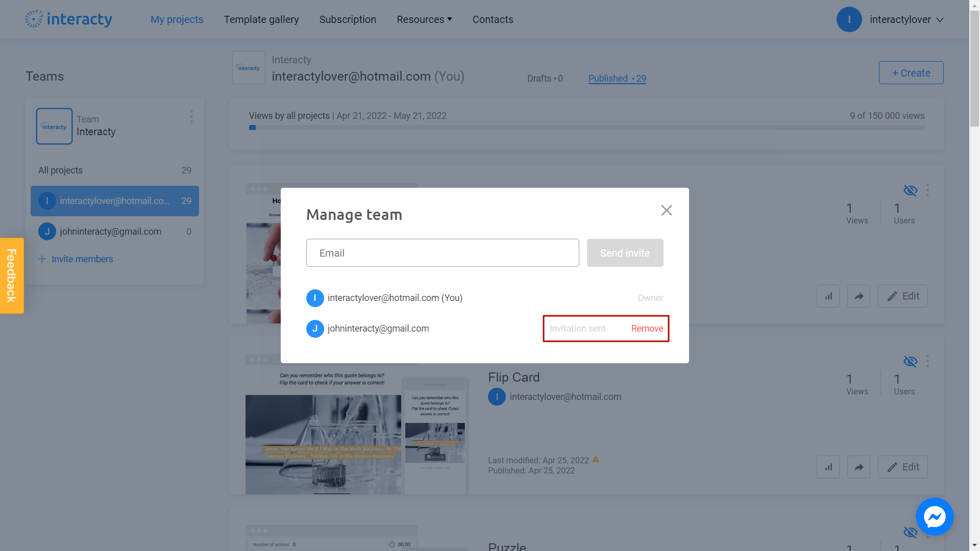Click "Invitation sent" status text

point(577,329)
